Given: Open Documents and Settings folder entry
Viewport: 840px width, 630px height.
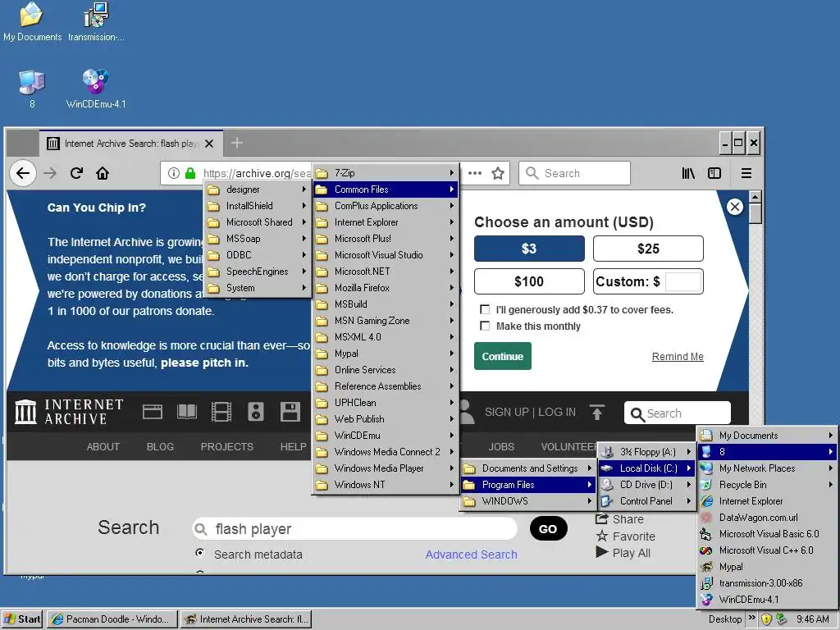Looking at the screenshot, I should point(528,468).
